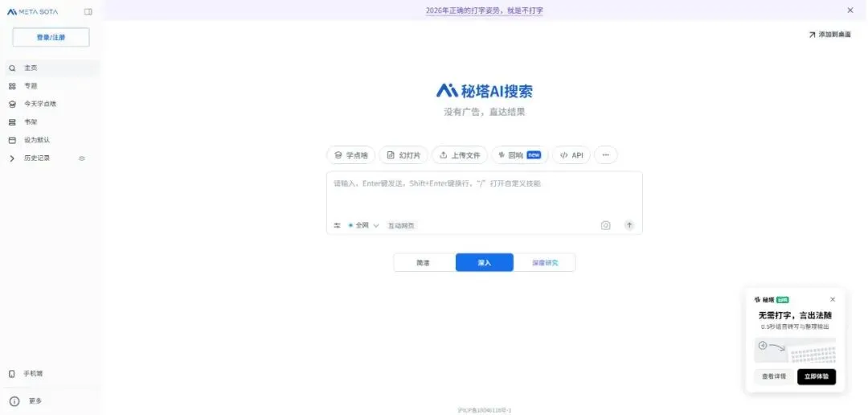Image resolution: width=868 pixels, height=415 pixels.
Task: Collapse the sidebar panel icon
Action: (x=88, y=11)
